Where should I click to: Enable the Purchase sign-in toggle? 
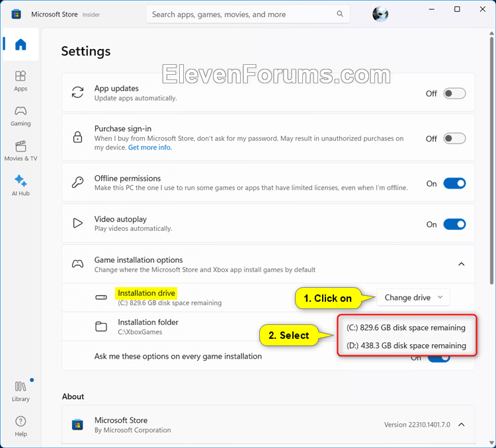(454, 138)
